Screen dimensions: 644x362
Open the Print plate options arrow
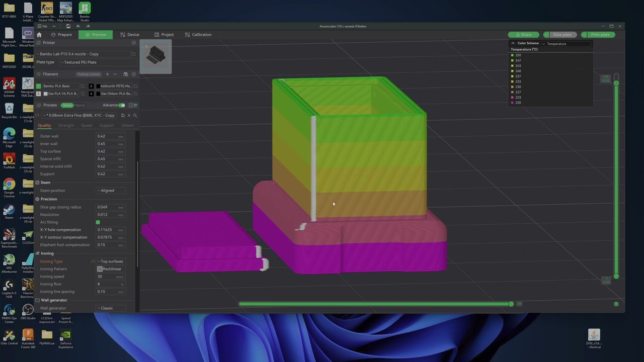584,35
